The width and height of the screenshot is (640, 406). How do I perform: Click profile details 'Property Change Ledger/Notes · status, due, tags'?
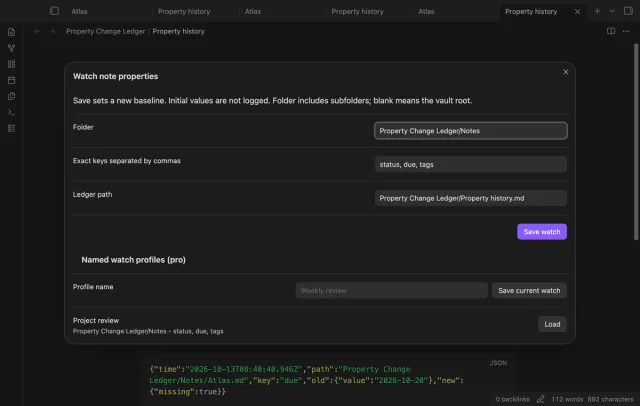pos(148,331)
